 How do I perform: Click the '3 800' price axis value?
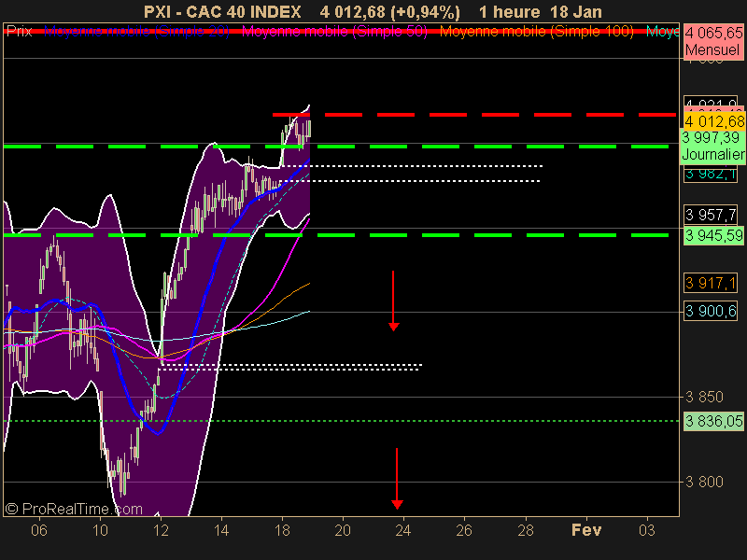coord(704,482)
